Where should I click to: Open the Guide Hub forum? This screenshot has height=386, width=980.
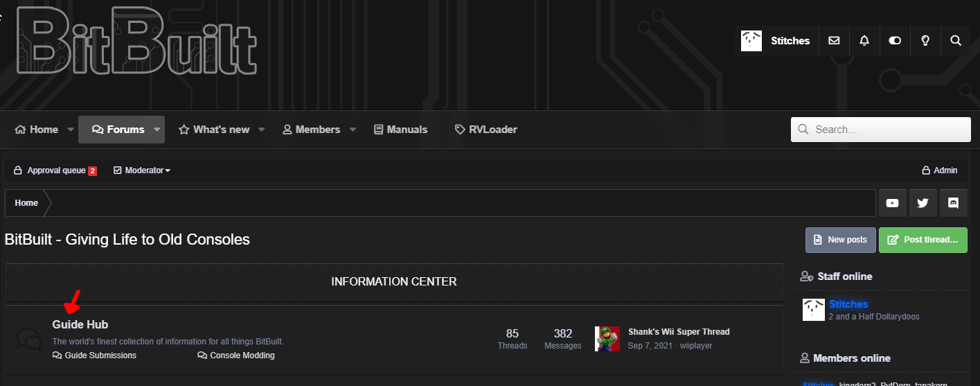pos(80,324)
